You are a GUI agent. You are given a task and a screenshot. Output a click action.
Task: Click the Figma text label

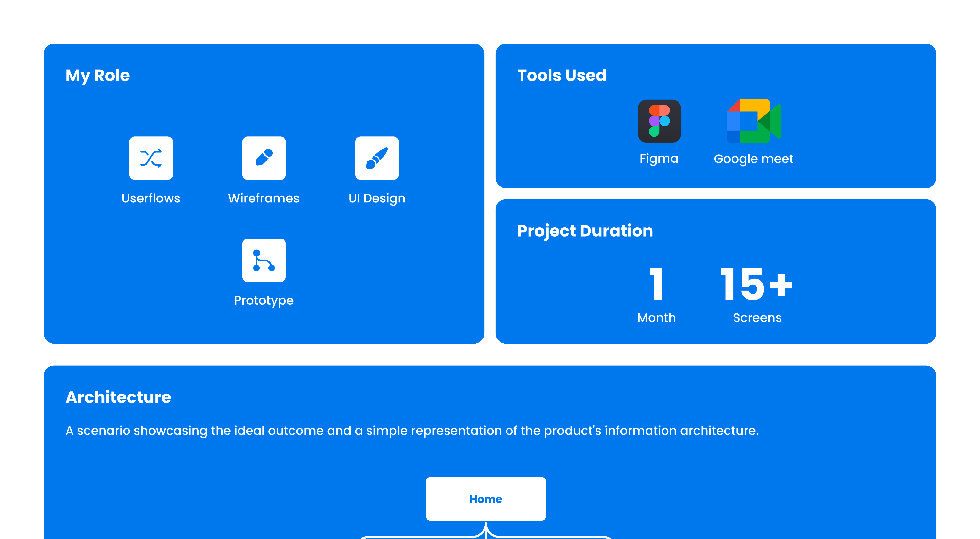click(659, 158)
